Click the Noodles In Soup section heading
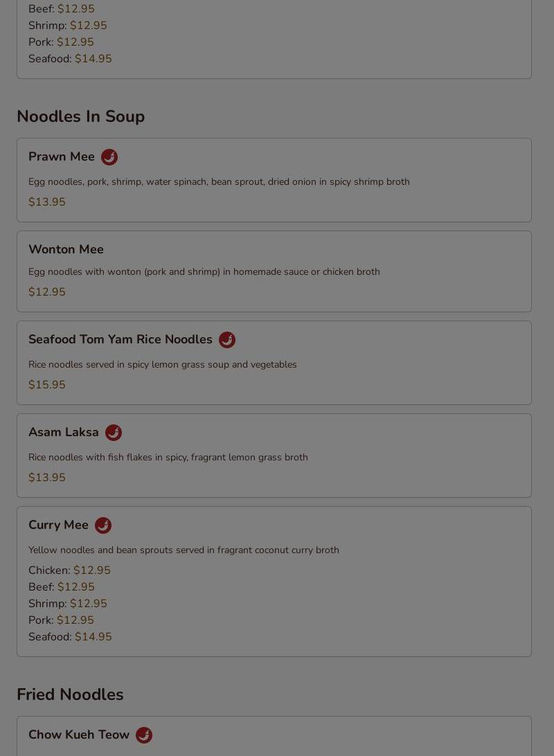554x756 pixels. 80,116
